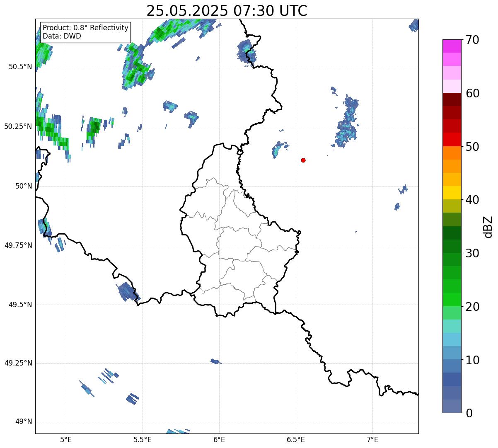Click the "Product: 0.8° Reflectivity" label
The width and height of the screenshot is (498, 448).
tap(86, 28)
